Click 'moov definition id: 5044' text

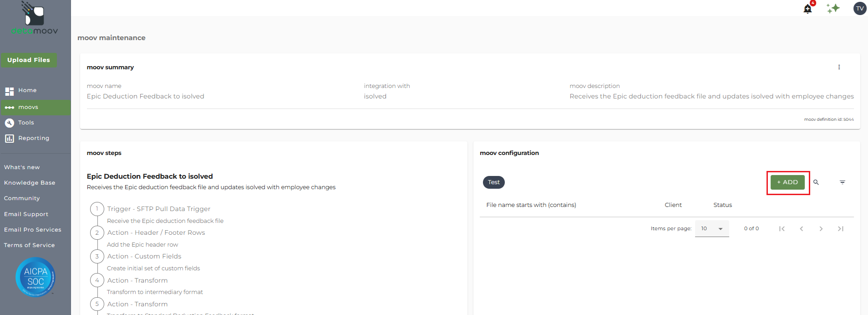click(829, 119)
